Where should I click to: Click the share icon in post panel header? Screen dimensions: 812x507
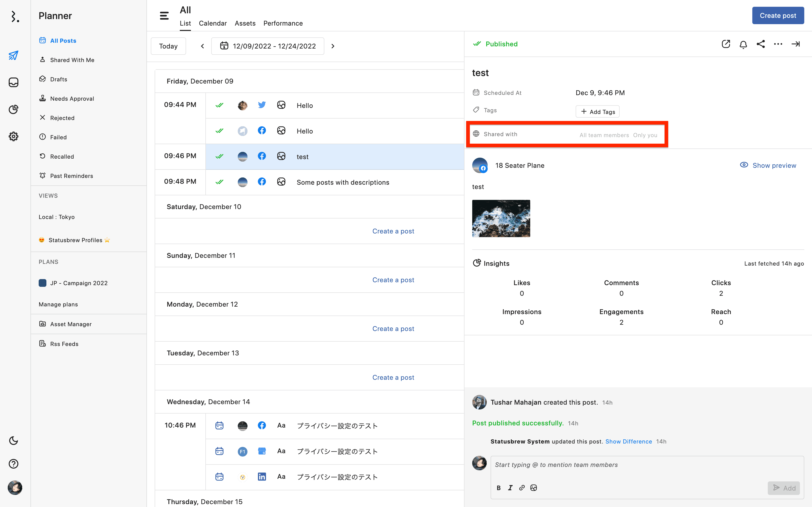point(761,44)
